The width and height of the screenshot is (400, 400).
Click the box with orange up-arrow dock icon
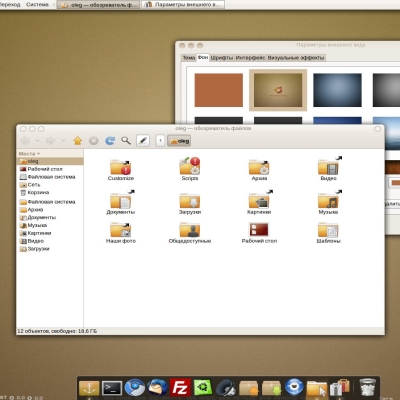tap(249, 388)
